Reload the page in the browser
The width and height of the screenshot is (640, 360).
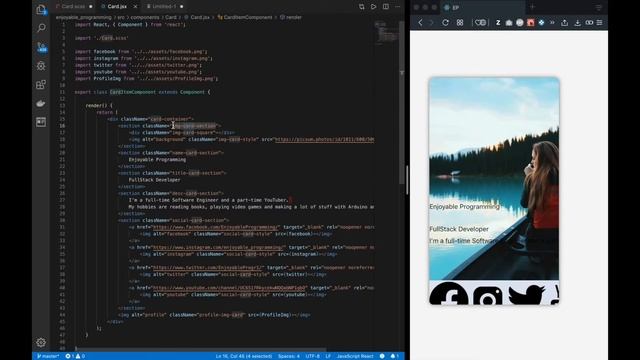pyautogui.click(x=445, y=22)
